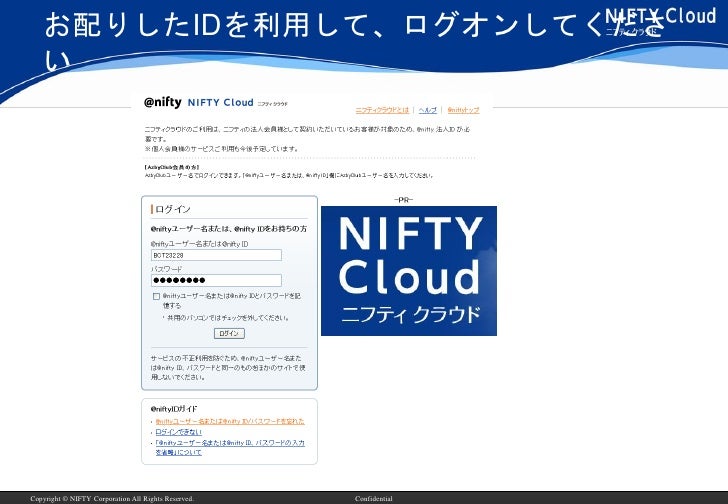Go to the @niftyトップ link
Screen dimensions: 728x504
pos(463,110)
